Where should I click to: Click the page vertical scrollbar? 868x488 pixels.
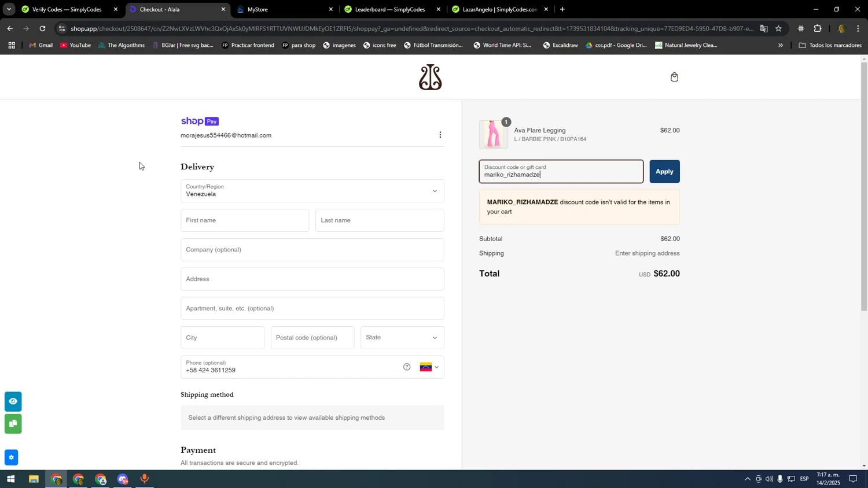864,186
